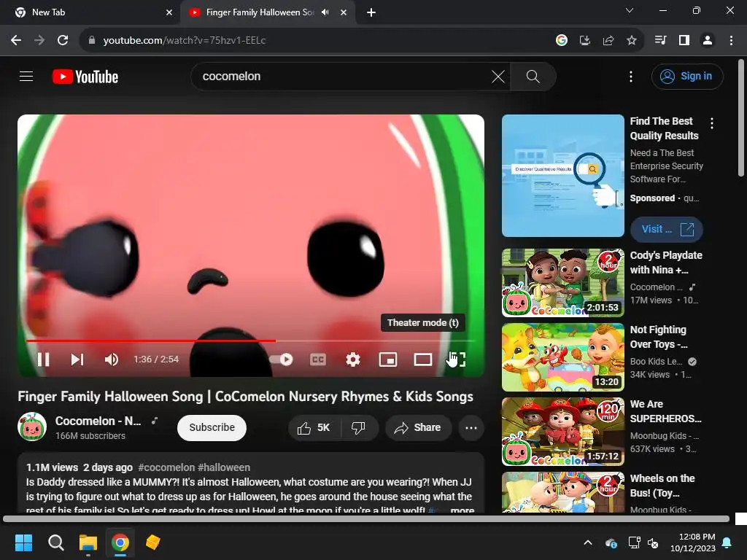
Task: Mute the video player volume
Action: tap(112, 359)
